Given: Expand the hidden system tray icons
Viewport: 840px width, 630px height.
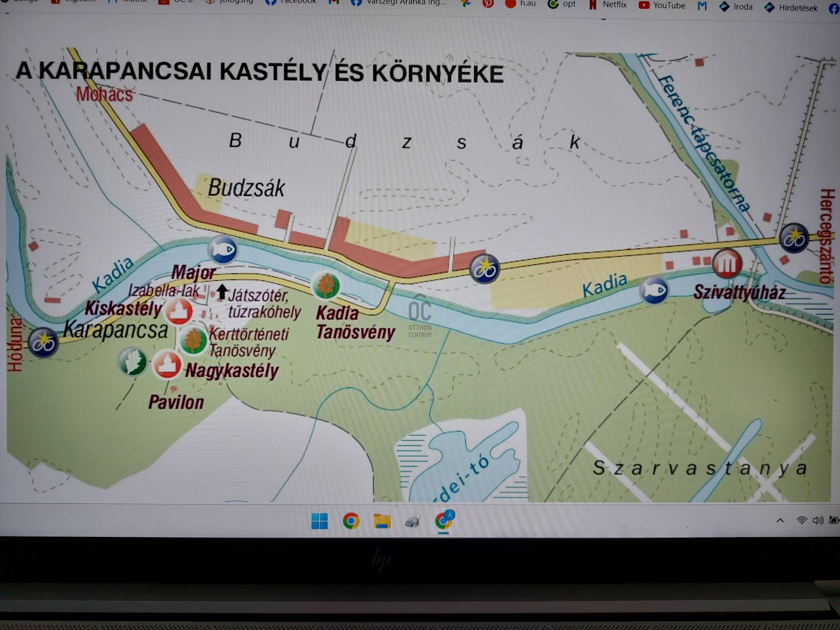Looking at the screenshot, I should (780, 520).
